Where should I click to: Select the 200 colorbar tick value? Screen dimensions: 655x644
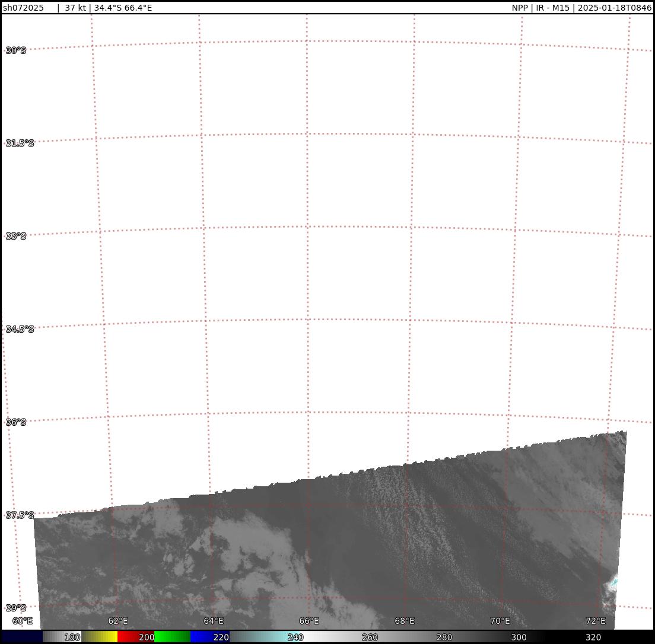147,637
